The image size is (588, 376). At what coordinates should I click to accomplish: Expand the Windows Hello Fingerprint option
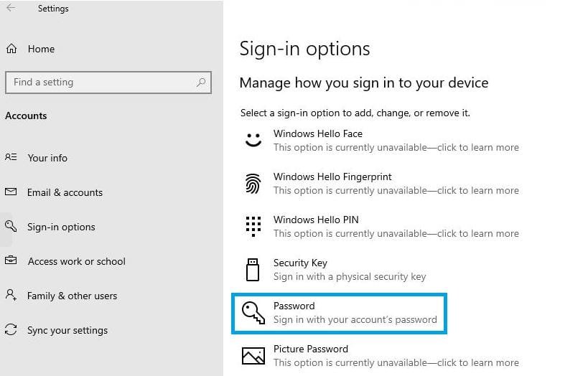coord(396,184)
